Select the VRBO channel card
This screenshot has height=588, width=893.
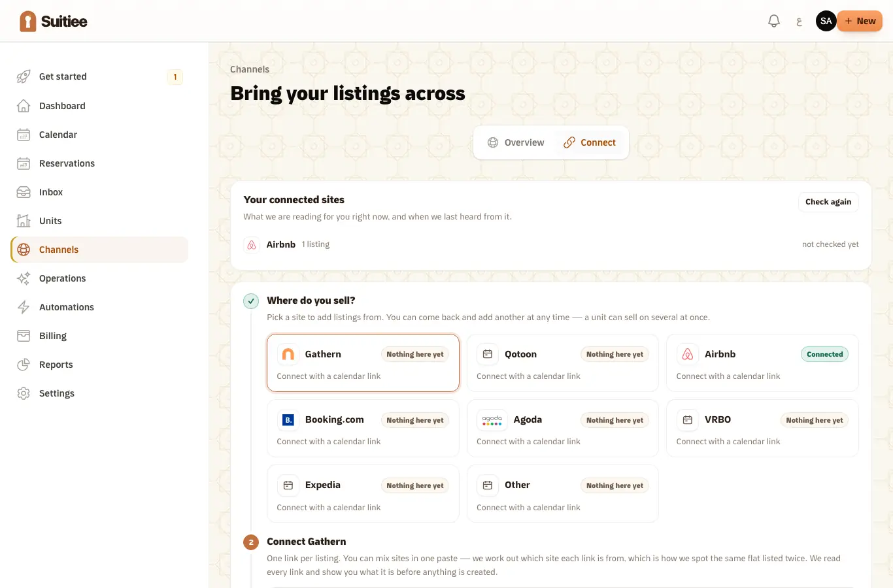click(x=762, y=428)
